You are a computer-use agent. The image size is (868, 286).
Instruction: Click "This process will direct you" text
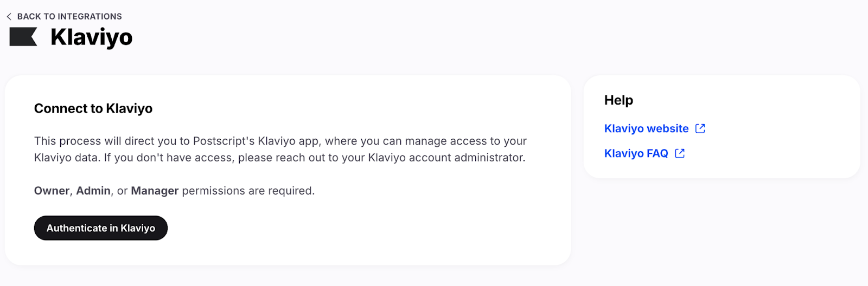coord(104,141)
